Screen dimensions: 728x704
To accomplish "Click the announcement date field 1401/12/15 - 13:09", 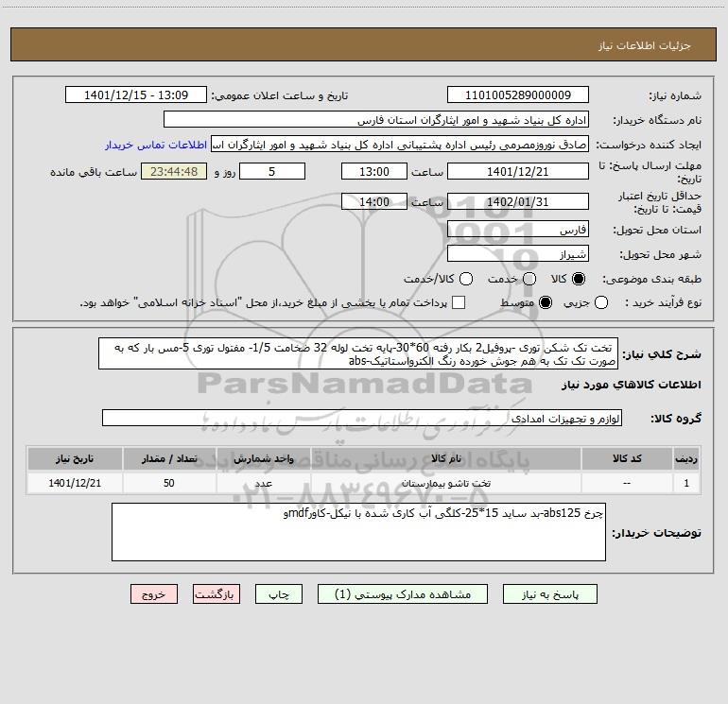I will (x=136, y=95).
